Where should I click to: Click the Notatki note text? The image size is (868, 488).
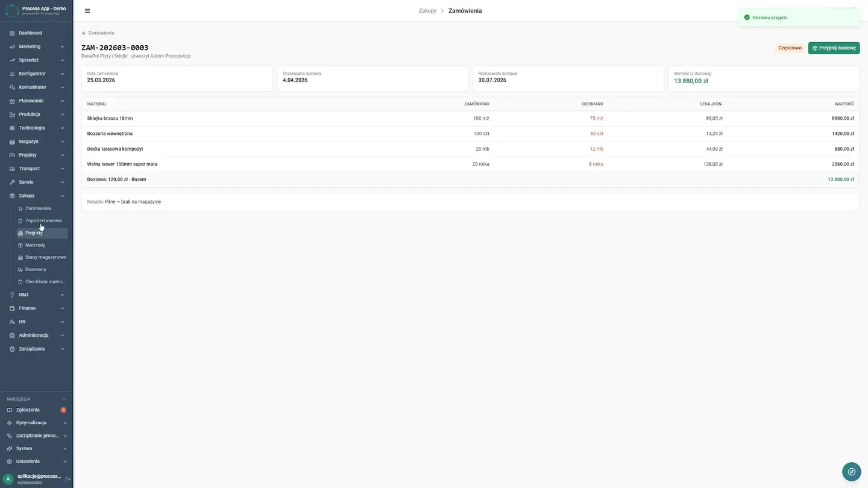(x=124, y=202)
